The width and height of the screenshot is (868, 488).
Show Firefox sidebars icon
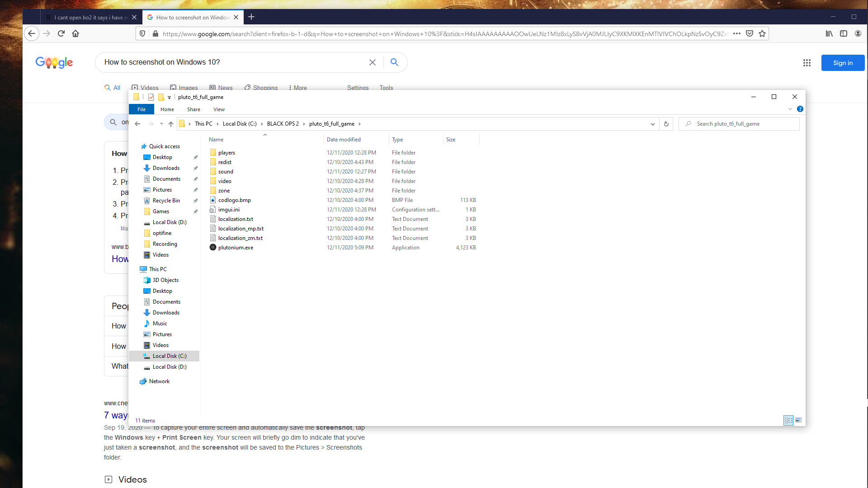[844, 33]
